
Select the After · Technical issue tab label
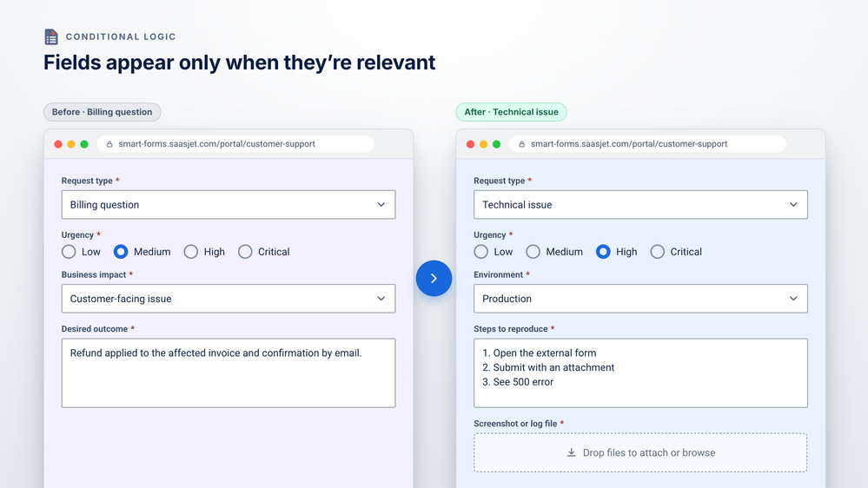coord(511,112)
